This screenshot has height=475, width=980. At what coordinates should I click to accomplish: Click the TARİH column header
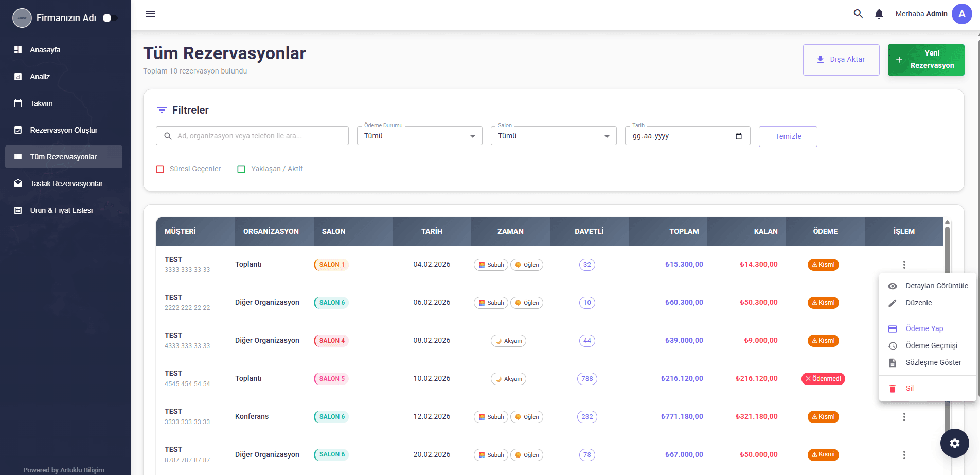pos(432,231)
